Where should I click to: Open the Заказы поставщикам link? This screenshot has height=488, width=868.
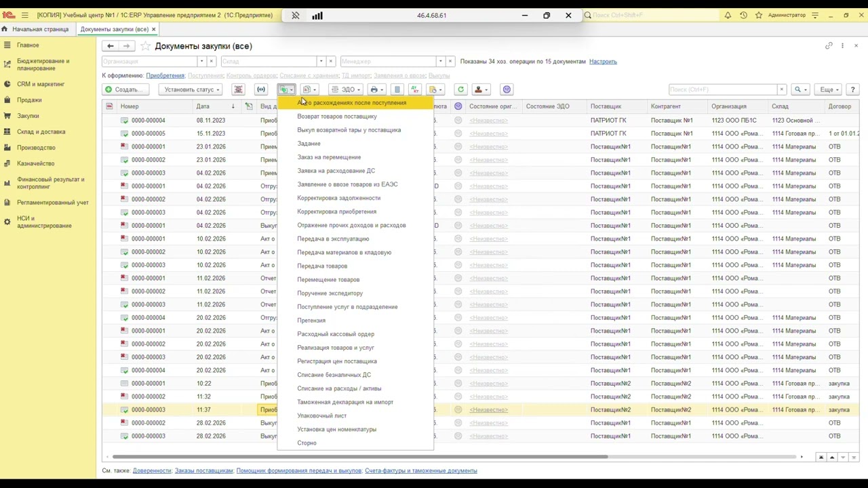(204, 470)
